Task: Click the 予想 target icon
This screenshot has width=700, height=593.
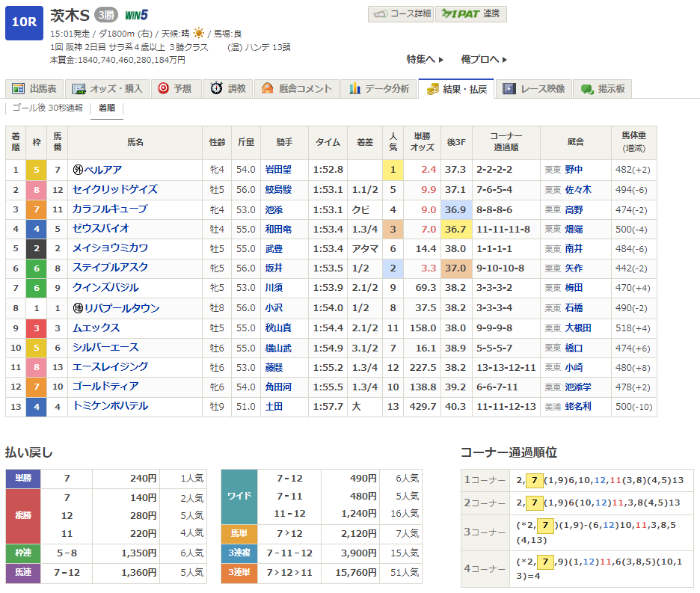Action: tap(163, 89)
